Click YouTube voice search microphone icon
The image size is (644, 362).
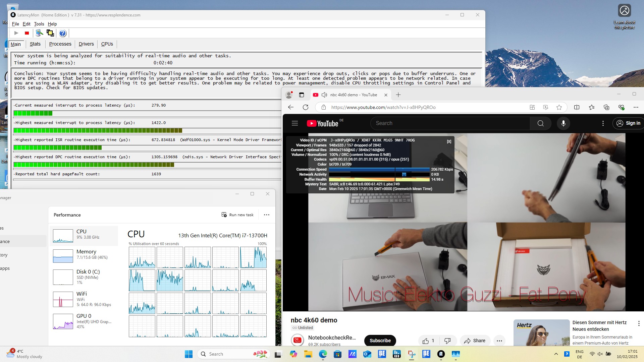point(563,123)
